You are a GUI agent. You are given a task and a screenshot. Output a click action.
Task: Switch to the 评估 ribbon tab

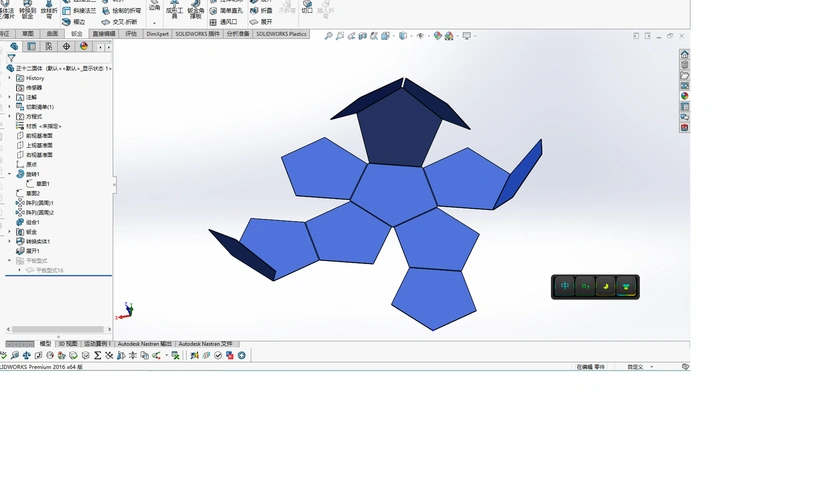(131, 33)
